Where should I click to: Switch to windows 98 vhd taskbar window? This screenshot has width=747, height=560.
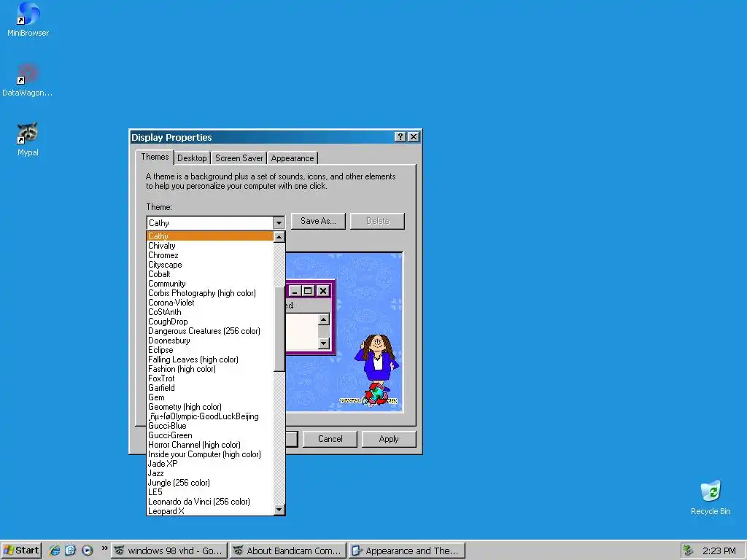pyautogui.click(x=169, y=551)
